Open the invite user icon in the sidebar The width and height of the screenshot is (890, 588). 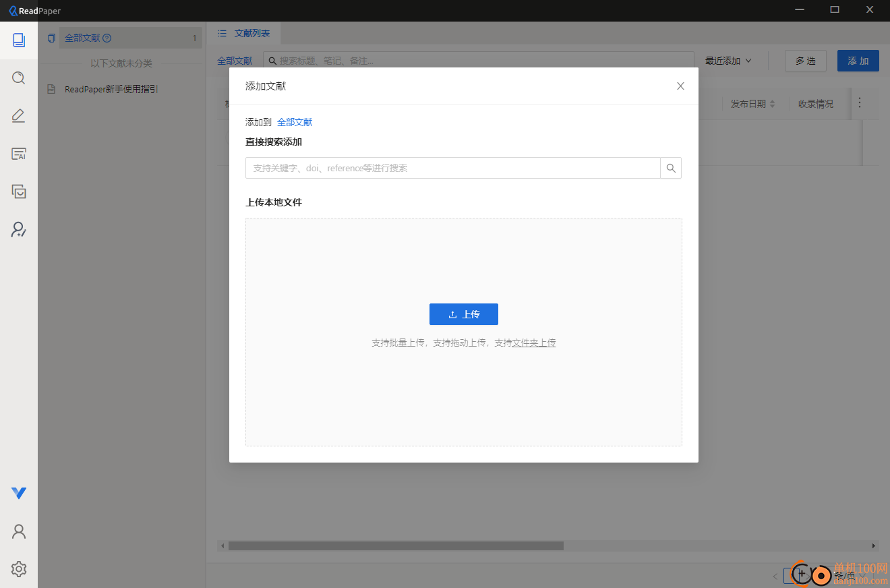19,229
